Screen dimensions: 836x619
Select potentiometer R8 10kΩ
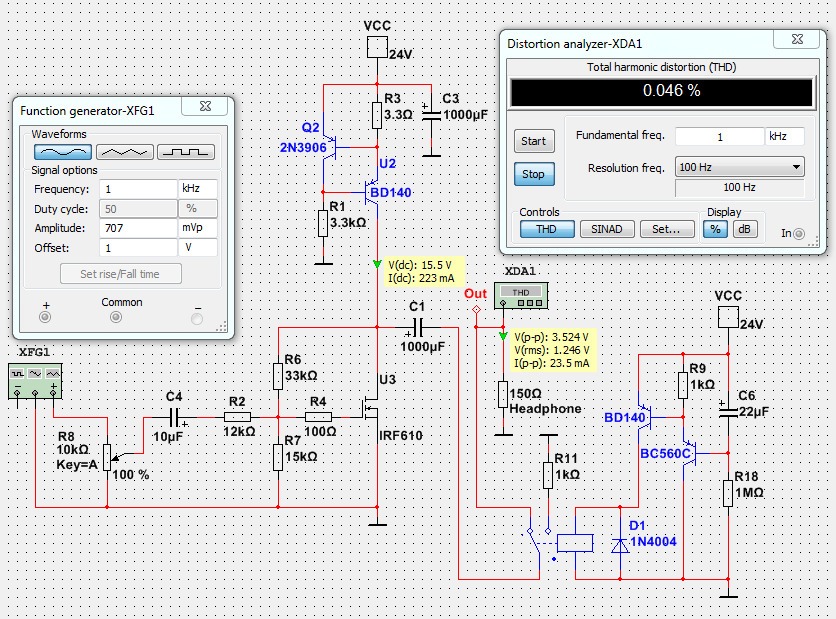pyautogui.click(x=107, y=457)
